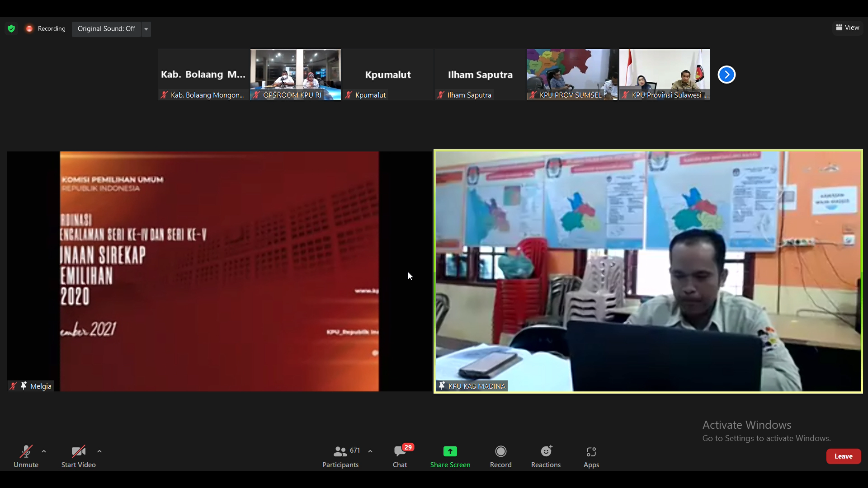Viewport: 868px width, 488px height.
Task: Click the green encryption shield icon
Action: coord(11,29)
